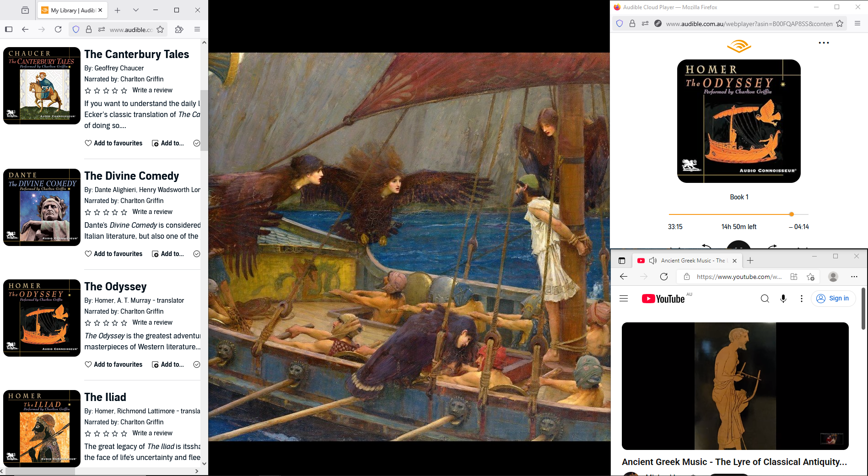Write a review for The Canterbury Tales
Screen dimensions: 868x476
tap(152, 90)
